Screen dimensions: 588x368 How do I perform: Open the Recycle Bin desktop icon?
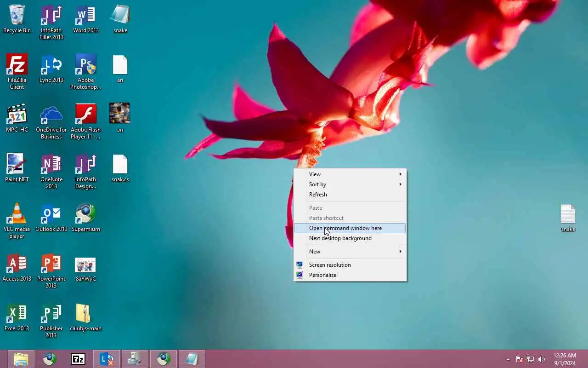coord(17,19)
